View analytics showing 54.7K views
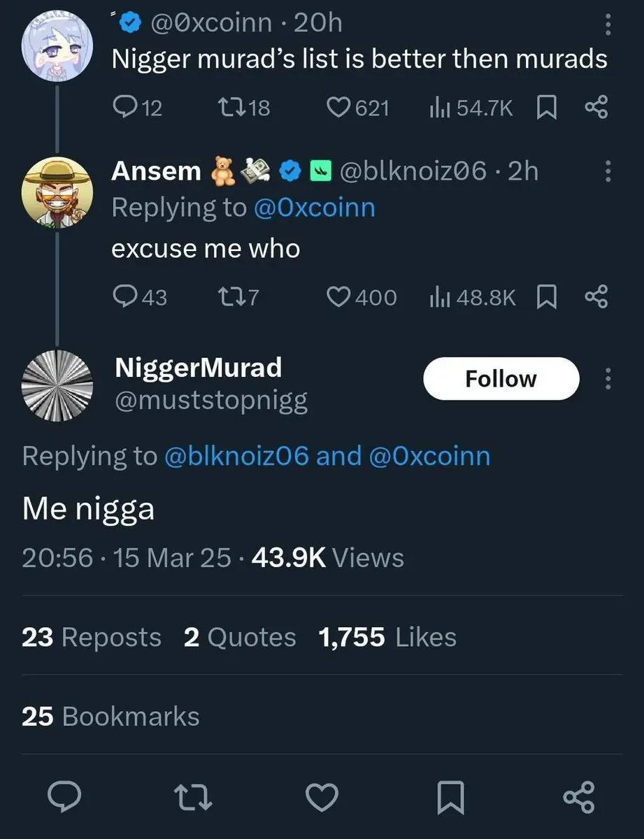 [x=439, y=107]
